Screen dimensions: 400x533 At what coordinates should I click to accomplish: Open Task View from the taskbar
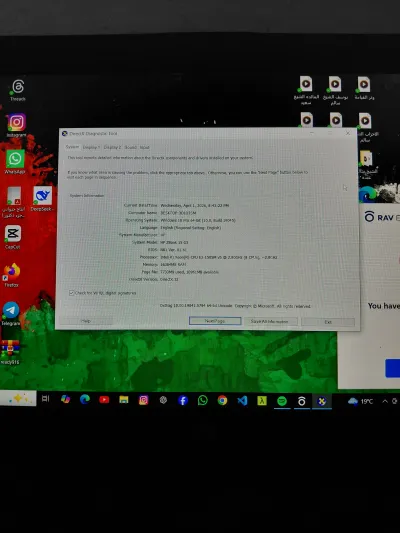point(45,399)
